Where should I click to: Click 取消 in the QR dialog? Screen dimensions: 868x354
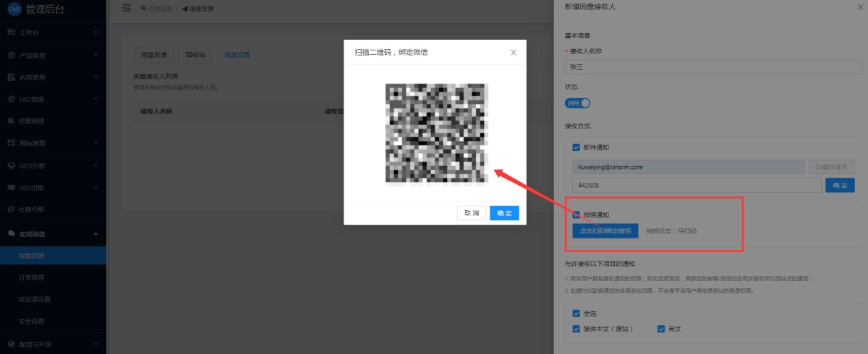pos(472,213)
